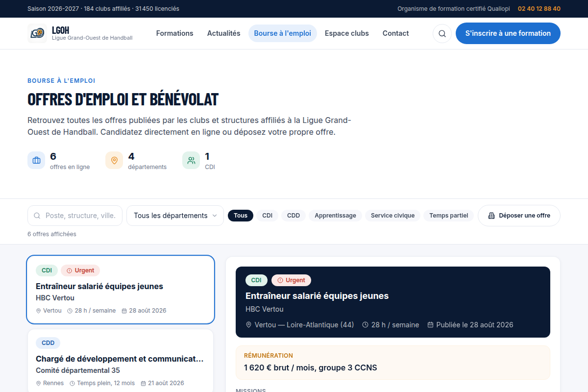588x392 pixels.
Task: Open the Tous les départements dropdown
Action: (175, 216)
